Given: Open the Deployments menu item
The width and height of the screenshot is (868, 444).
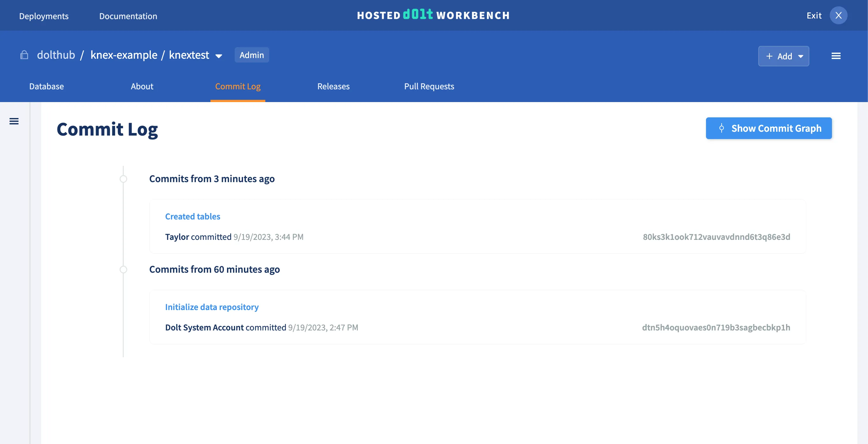Looking at the screenshot, I should (x=44, y=16).
